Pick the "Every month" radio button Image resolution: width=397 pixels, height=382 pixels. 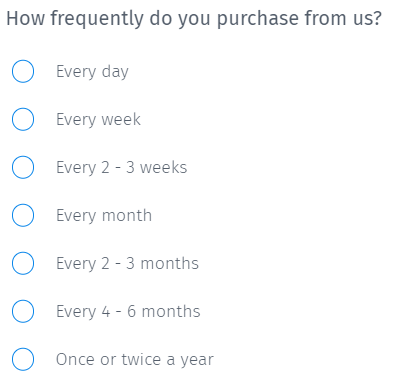[23, 215]
